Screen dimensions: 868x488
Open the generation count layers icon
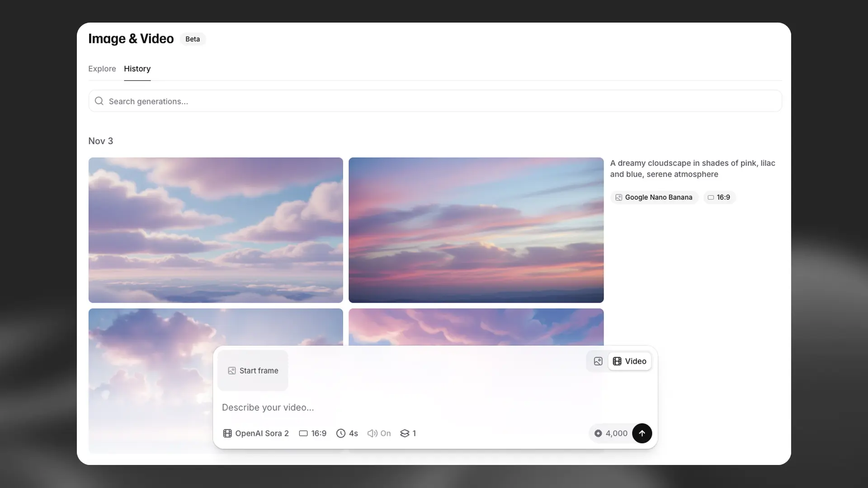[404, 433]
